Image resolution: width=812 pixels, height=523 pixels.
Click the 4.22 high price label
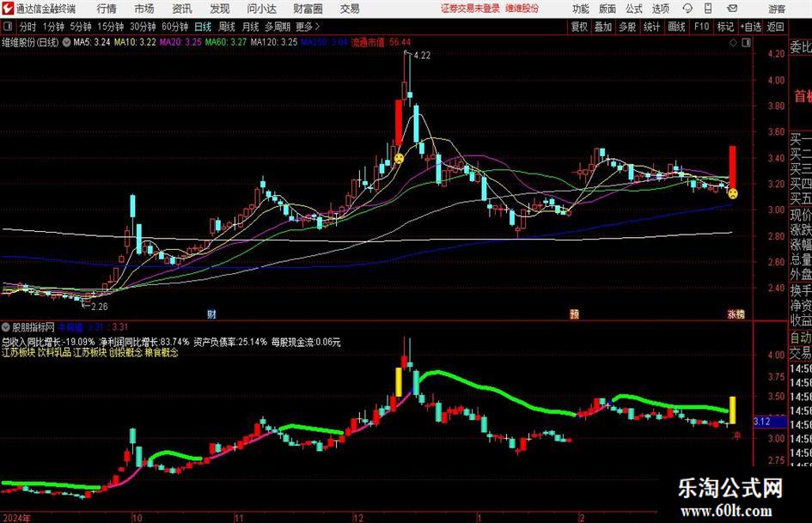click(422, 56)
